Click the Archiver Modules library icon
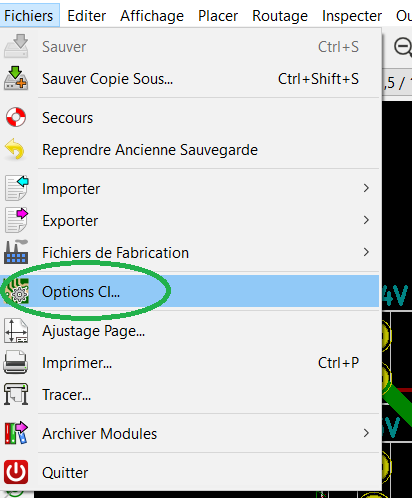 16,433
